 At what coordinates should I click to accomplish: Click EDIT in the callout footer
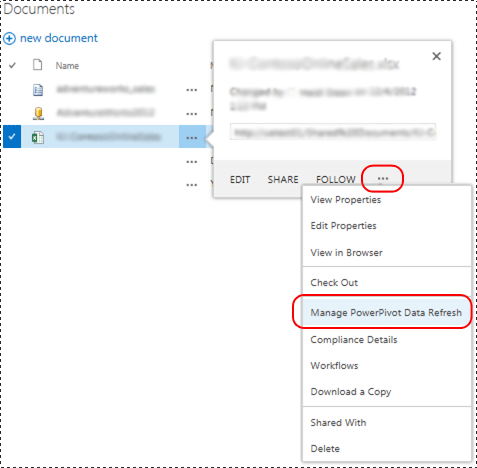point(240,180)
